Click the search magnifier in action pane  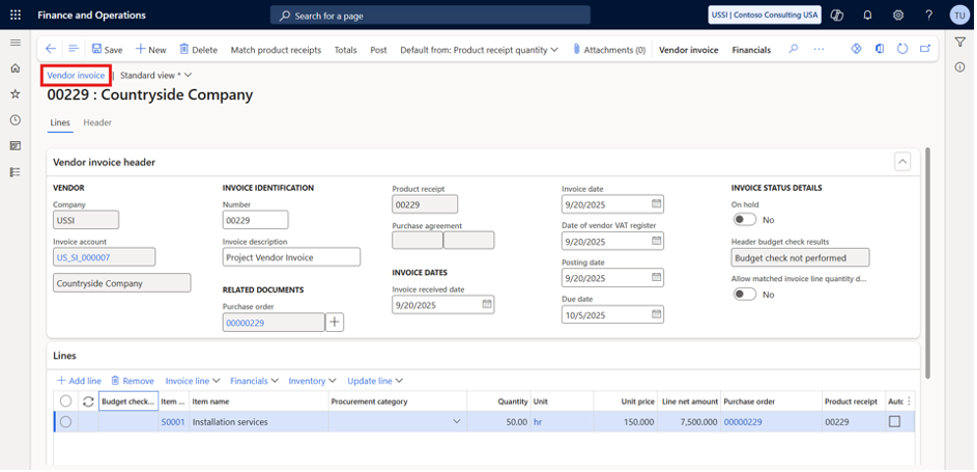[793, 49]
